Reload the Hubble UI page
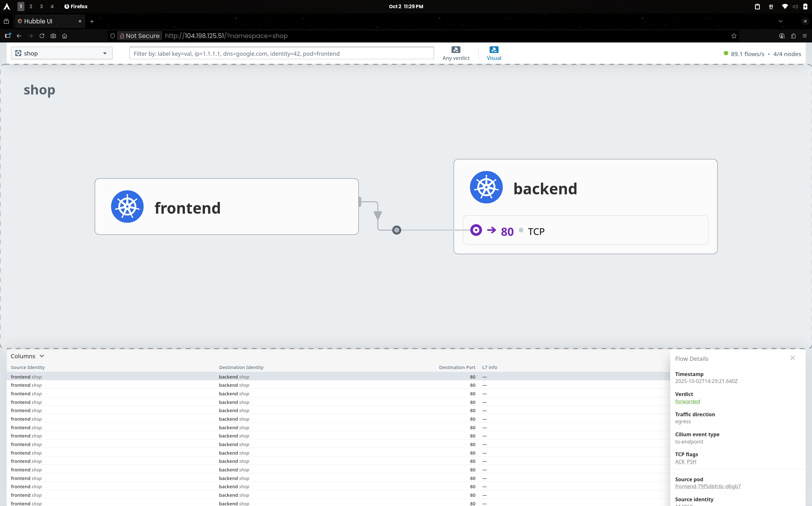This screenshot has height=506, width=812. click(42, 36)
